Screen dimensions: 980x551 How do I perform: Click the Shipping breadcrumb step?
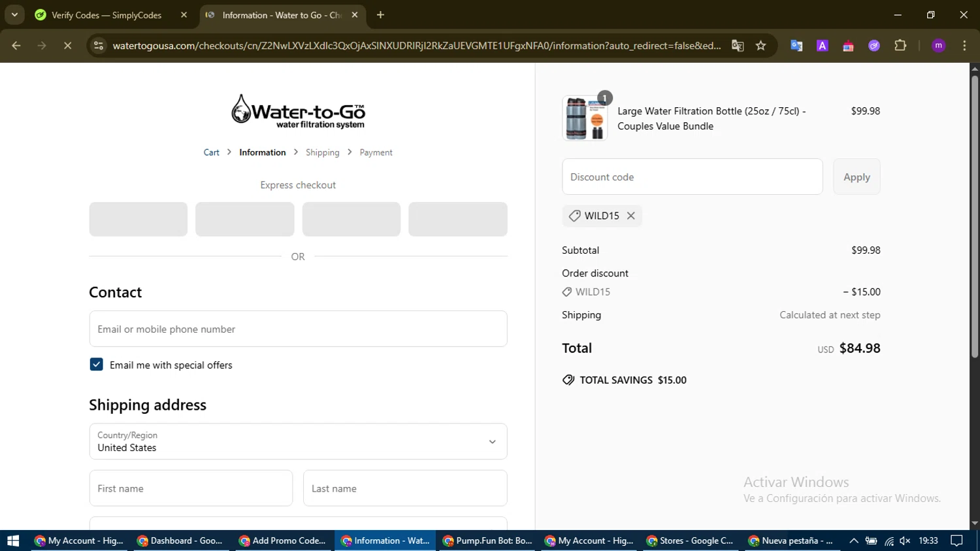point(323,152)
